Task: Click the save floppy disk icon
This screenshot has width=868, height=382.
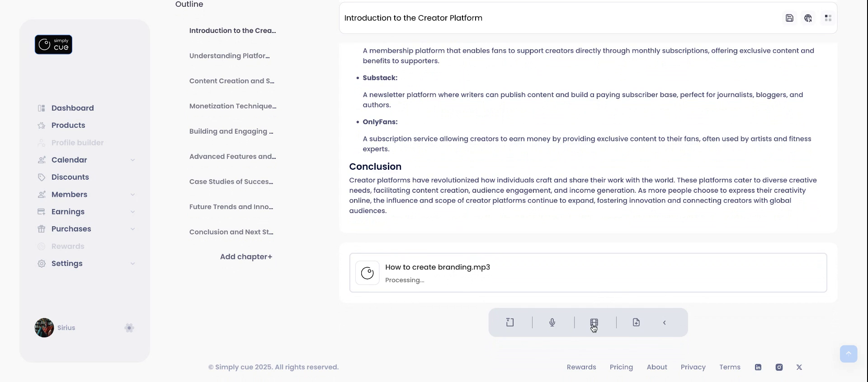Action: (789, 18)
